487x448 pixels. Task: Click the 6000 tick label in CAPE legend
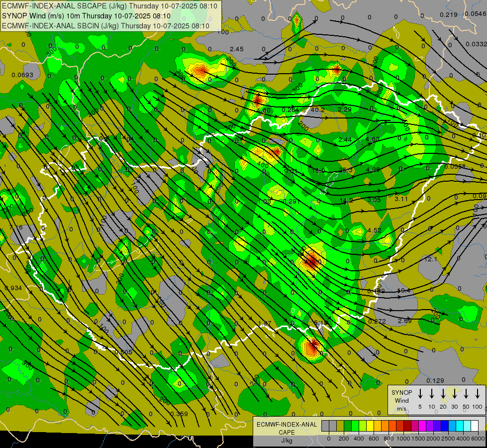coord(479,439)
